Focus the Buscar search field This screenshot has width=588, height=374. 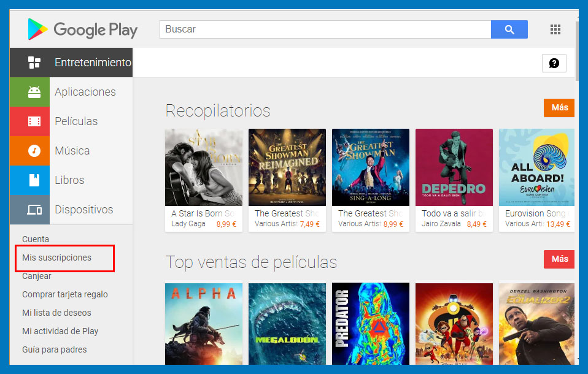coord(325,29)
